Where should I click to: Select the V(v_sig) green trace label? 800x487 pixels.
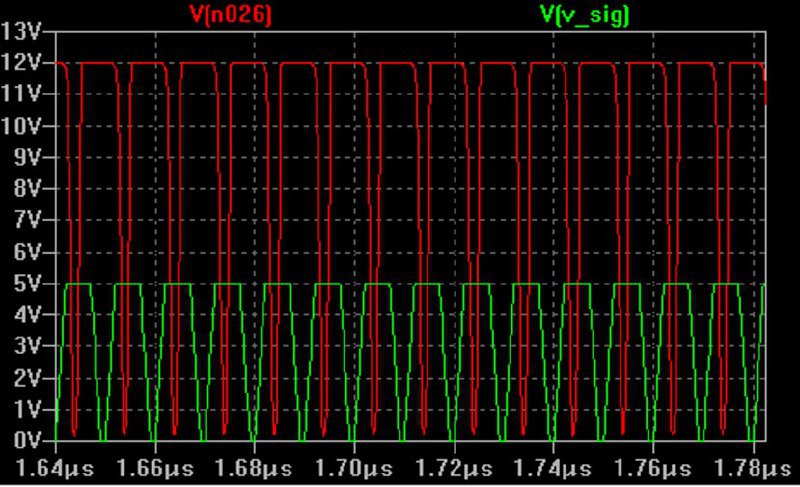(584, 15)
